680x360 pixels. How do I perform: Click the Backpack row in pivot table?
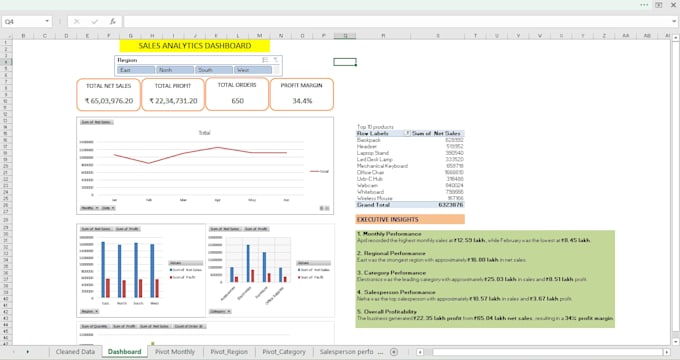coord(410,140)
